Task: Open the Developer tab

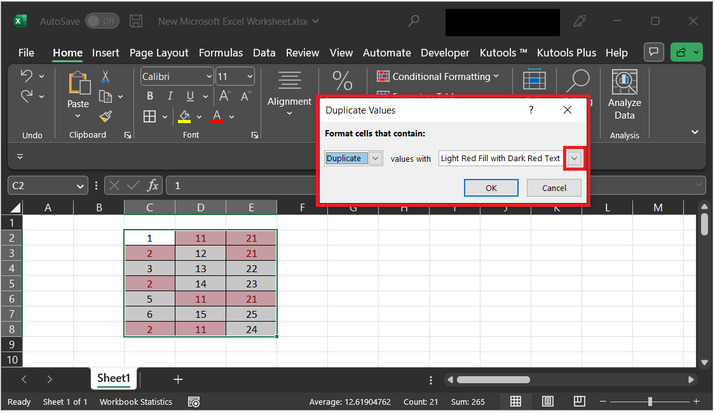Action: click(445, 53)
